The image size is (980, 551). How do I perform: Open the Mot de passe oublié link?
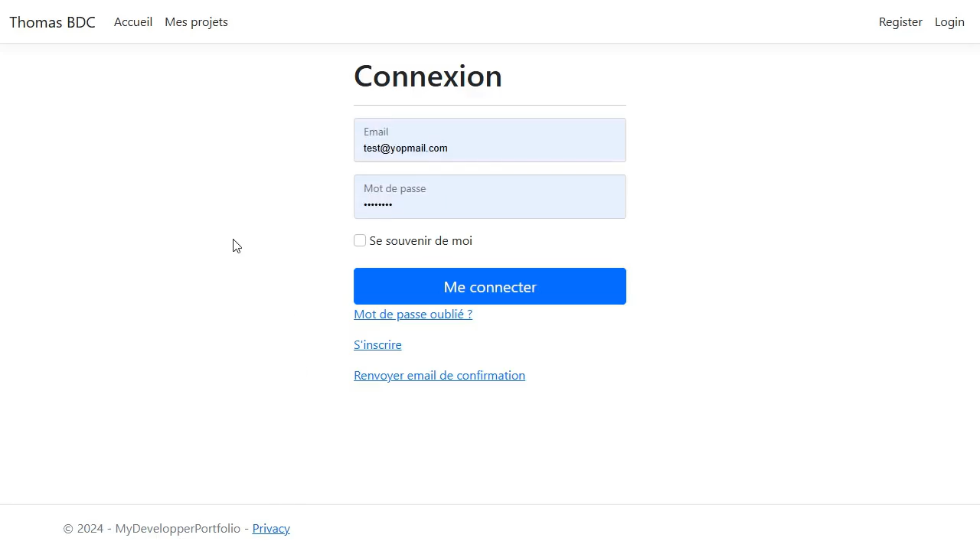pos(413,314)
